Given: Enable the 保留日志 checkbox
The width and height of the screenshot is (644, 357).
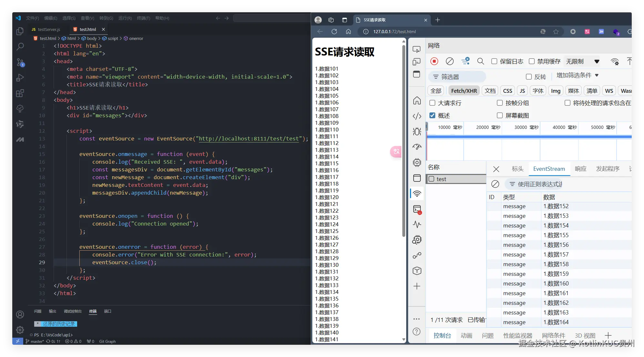Looking at the screenshot, I should pyautogui.click(x=494, y=61).
